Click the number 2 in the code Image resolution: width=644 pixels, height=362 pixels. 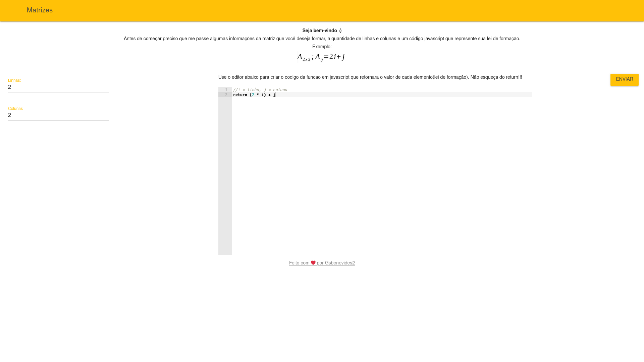(x=253, y=95)
